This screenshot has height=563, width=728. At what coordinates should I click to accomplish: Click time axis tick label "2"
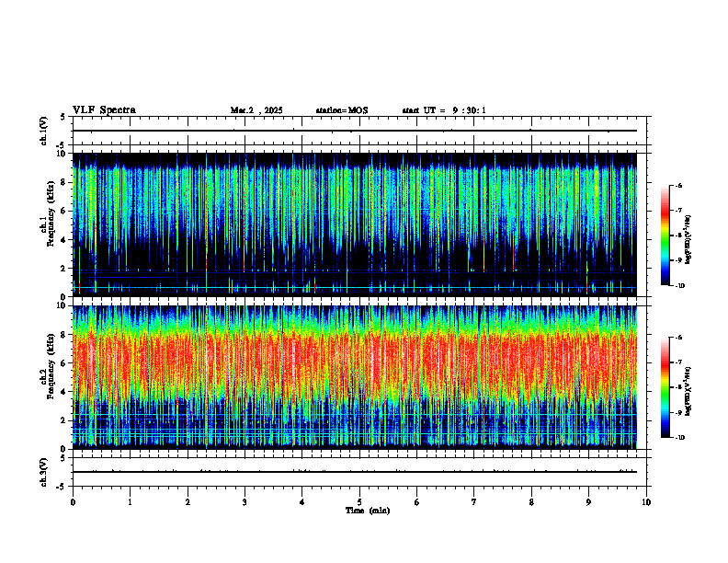point(188,502)
